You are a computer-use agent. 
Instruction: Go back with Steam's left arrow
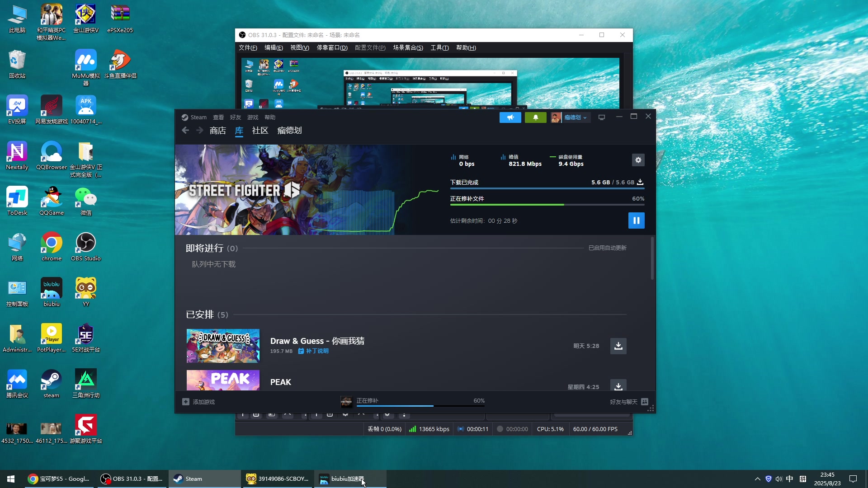[185, 131]
